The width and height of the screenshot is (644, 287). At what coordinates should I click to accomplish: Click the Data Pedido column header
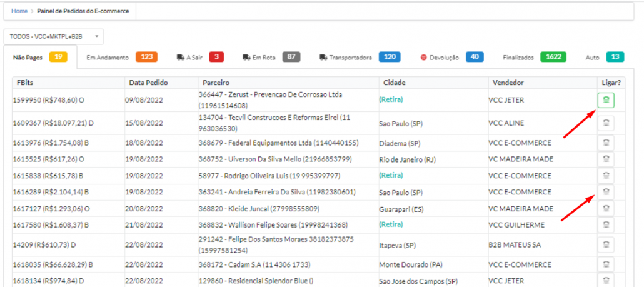coord(148,83)
